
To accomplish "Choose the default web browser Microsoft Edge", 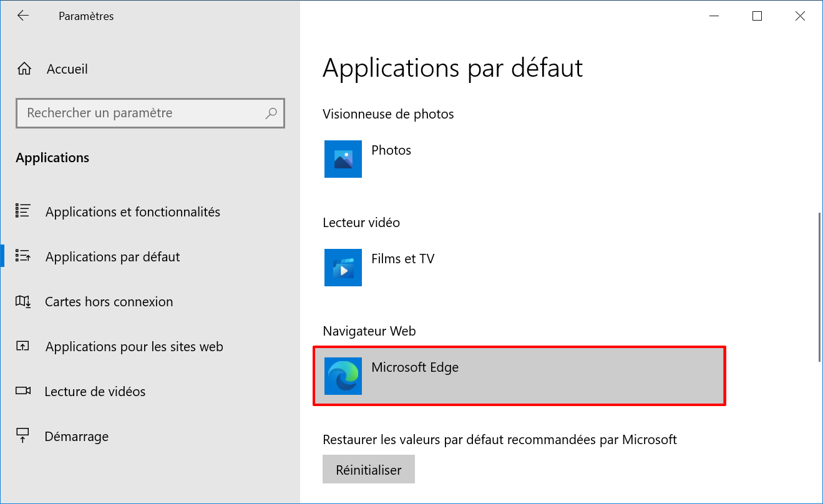I will pos(519,376).
